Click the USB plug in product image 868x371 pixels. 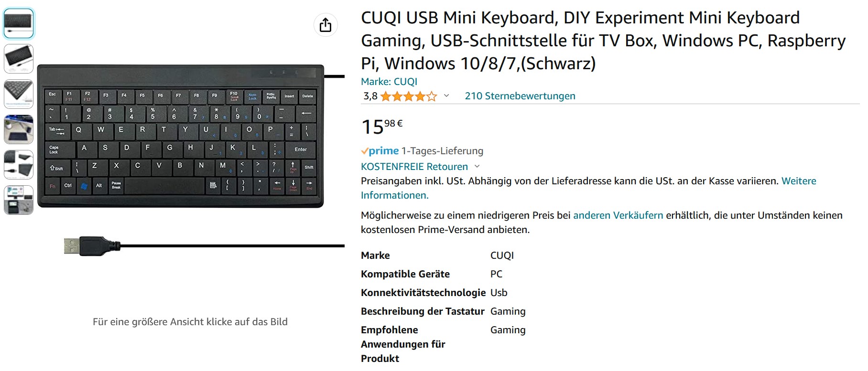coord(92,246)
